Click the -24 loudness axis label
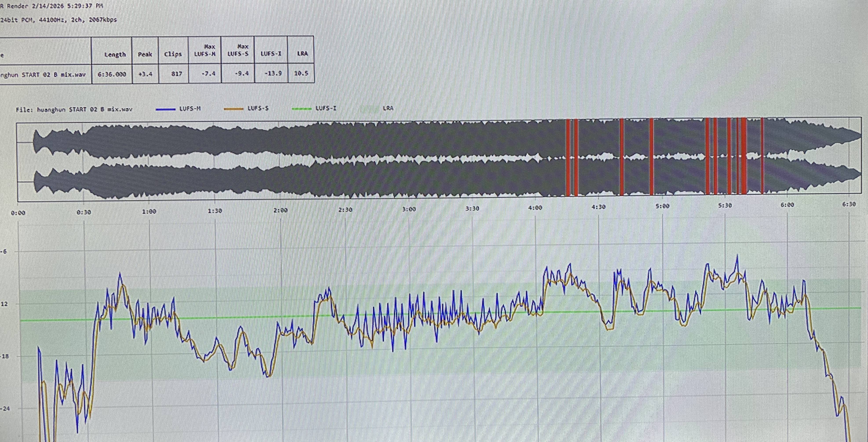 [5, 409]
